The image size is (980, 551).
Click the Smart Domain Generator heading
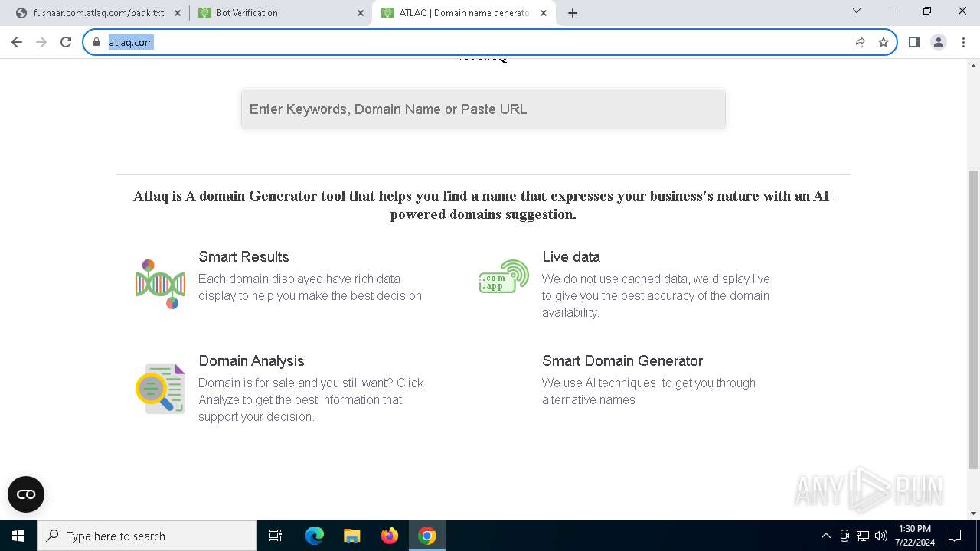[x=622, y=361]
